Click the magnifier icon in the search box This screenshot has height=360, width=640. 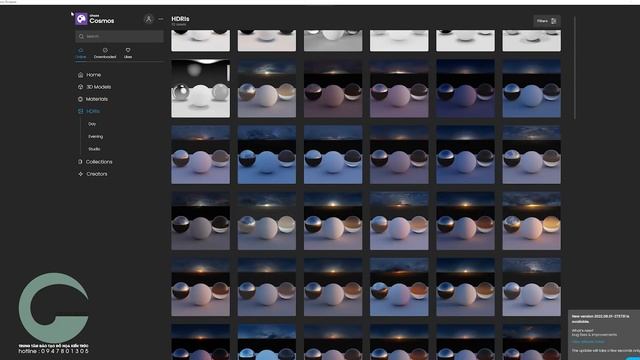tap(81, 36)
